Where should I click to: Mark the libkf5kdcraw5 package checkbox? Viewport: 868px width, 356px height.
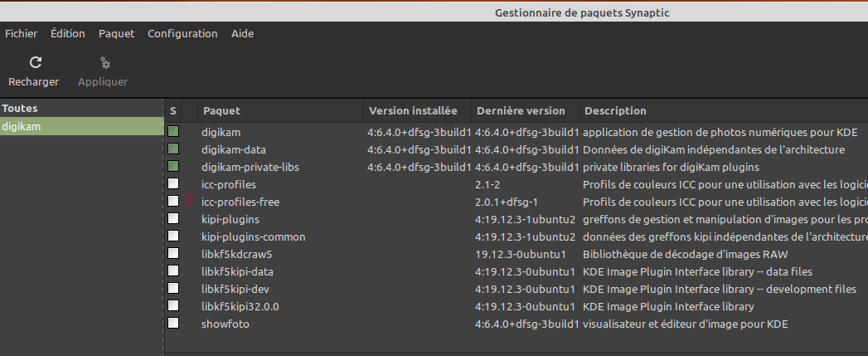coord(173,253)
